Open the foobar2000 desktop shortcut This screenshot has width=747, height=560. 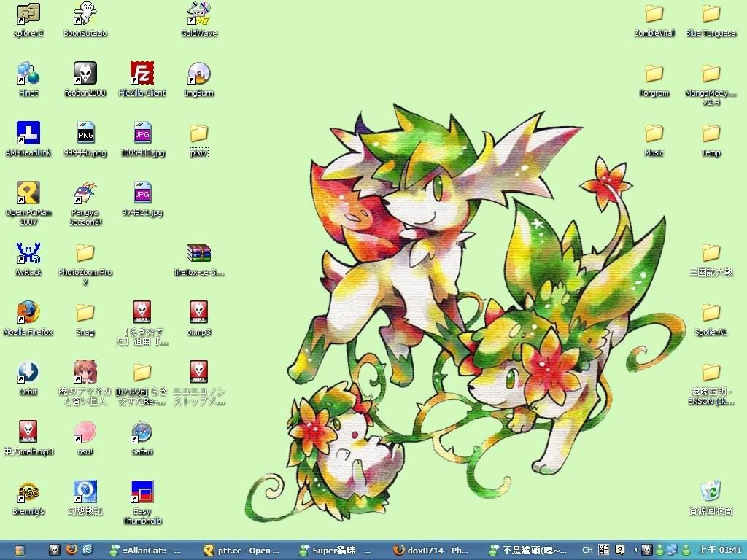(x=85, y=73)
